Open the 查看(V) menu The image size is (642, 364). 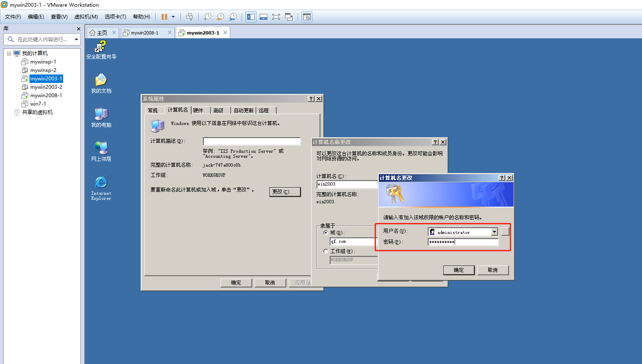pos(59,17)
